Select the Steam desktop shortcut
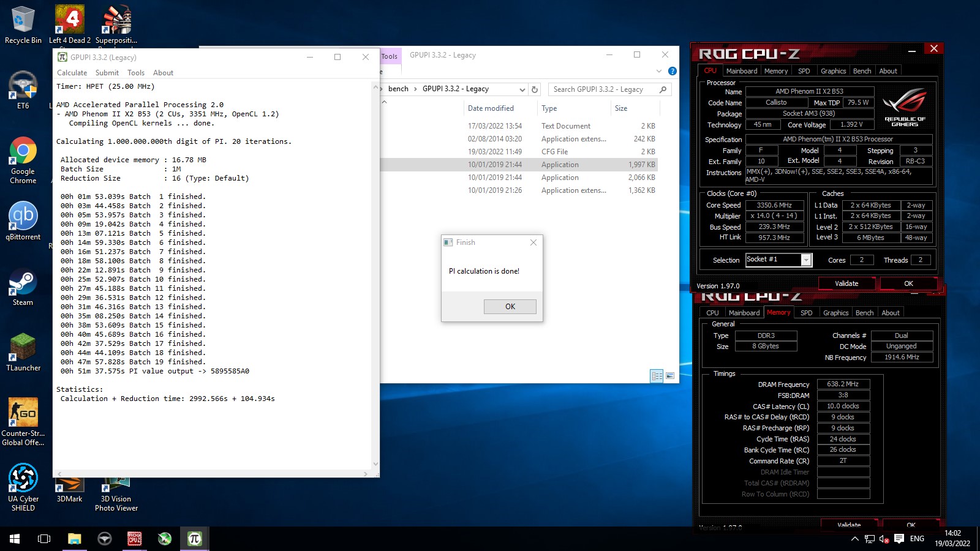980x551 pixels. click(23, 288)
